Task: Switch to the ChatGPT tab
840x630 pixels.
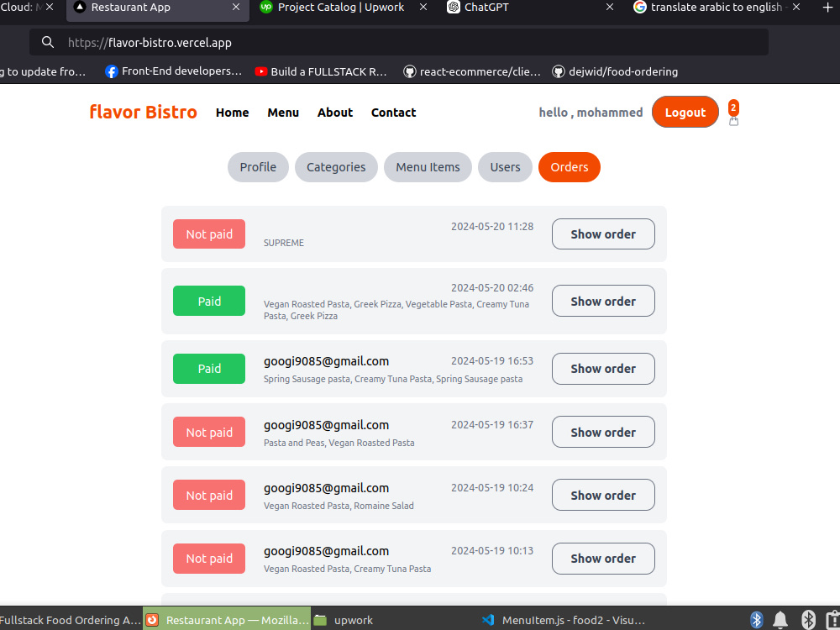Action: (486, 7)
